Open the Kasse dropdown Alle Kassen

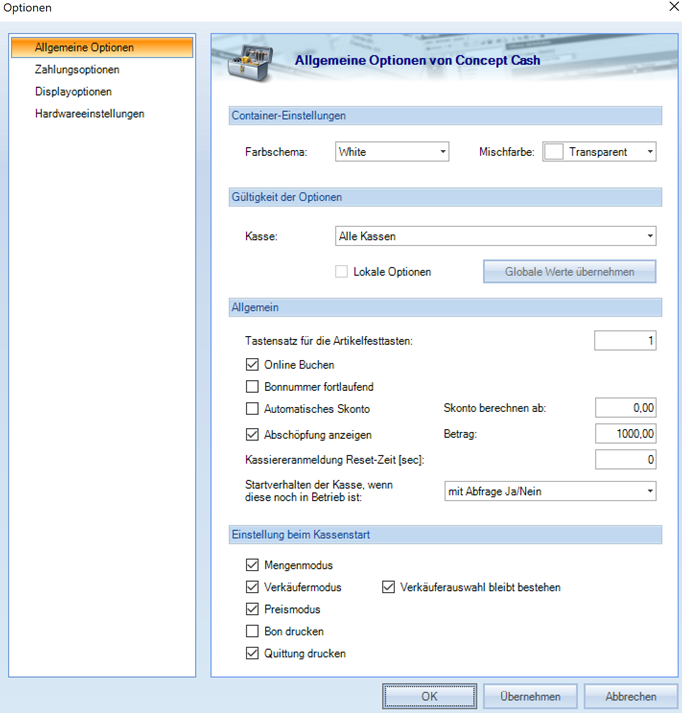click(x=496, y=236)
